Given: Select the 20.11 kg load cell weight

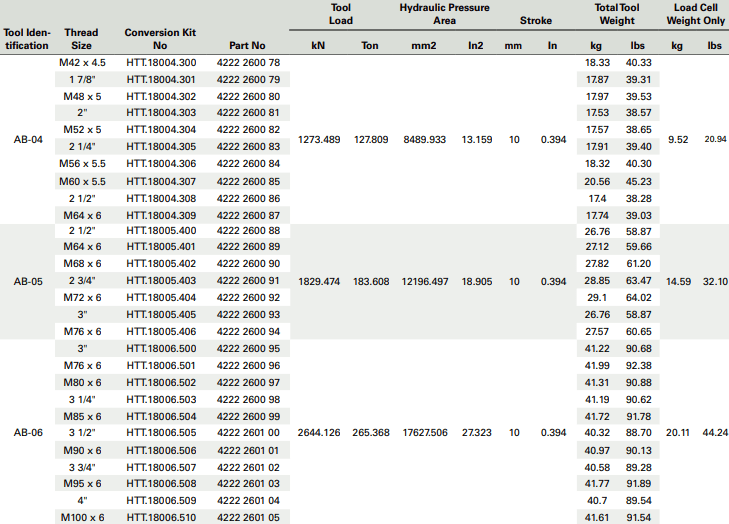Looking at the screenshot, I should 677,433.
